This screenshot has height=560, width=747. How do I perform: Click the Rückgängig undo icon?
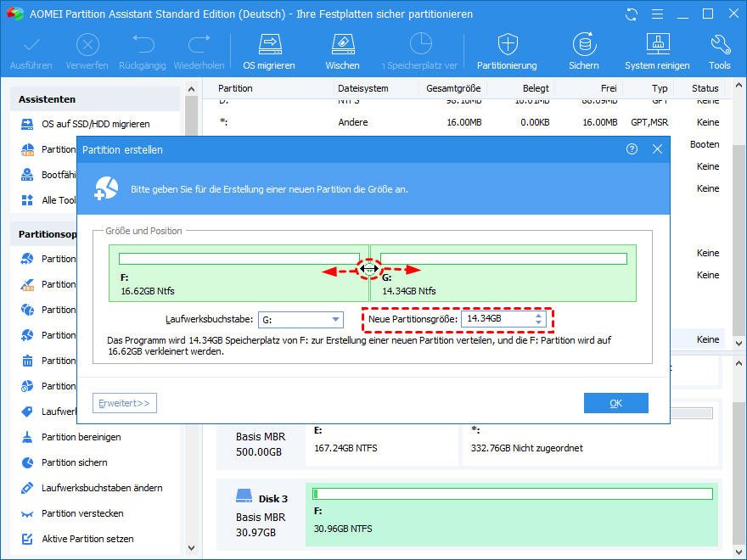click(x=143, y=45)
